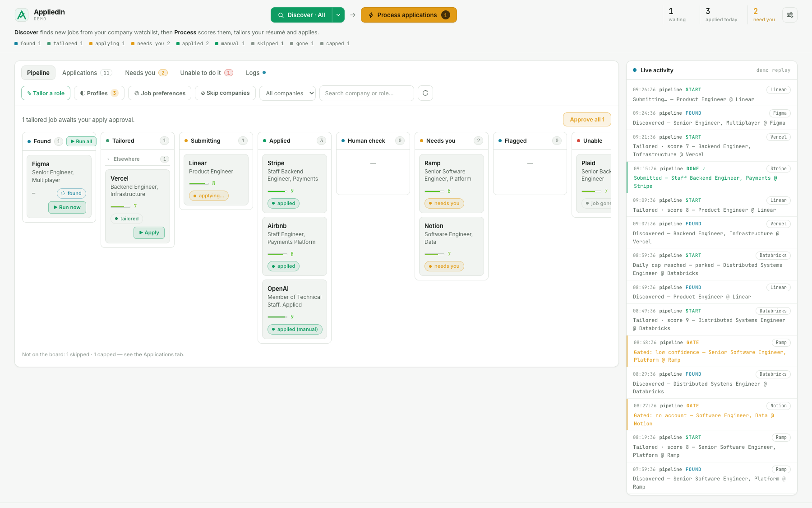Click the Flagged column header
This screenshot has width=812, height=508.
tap(530, 141)
